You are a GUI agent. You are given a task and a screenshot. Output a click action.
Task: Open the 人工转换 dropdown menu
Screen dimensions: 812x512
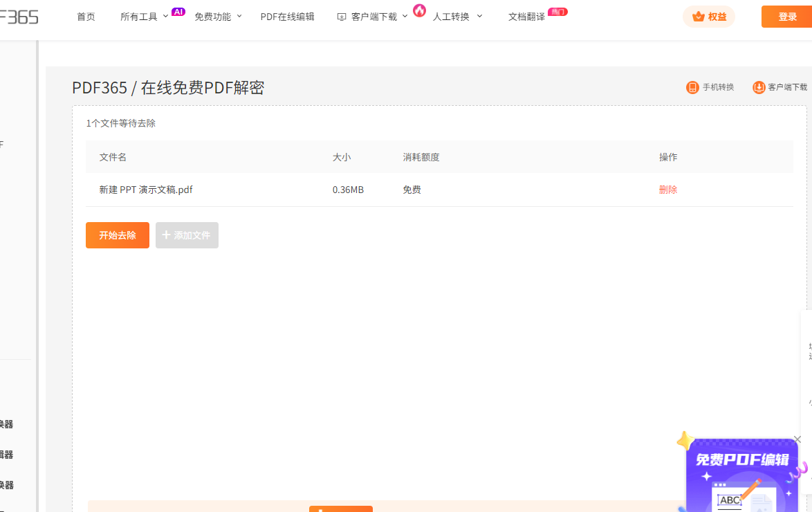[457, 17]
